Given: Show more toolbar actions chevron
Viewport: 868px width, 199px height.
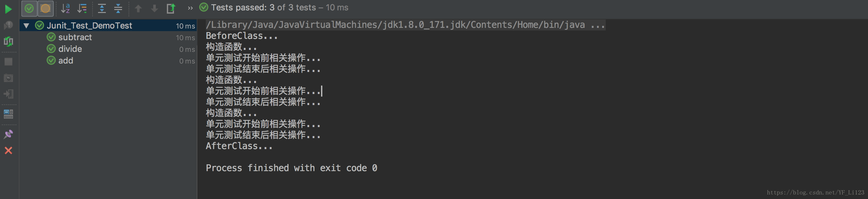Looking at the screenshot, I should pyautogui.click(x=190, y=8).
